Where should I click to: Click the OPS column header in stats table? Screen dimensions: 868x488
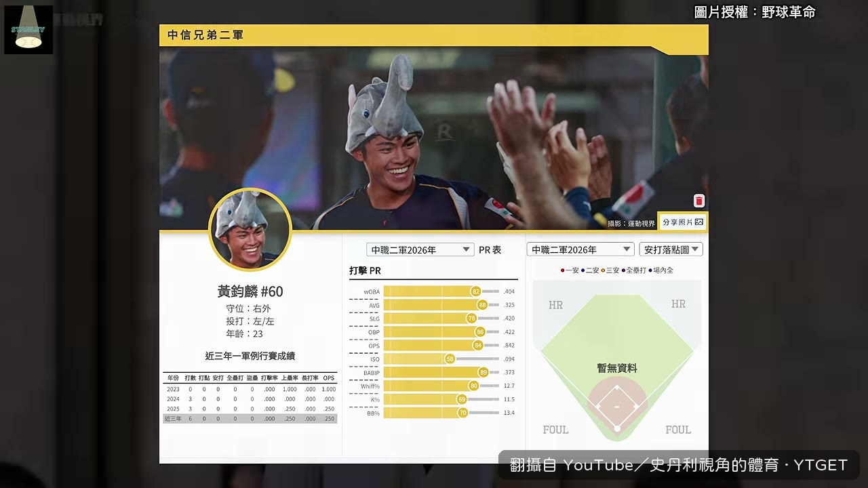[x=329, y=378]
